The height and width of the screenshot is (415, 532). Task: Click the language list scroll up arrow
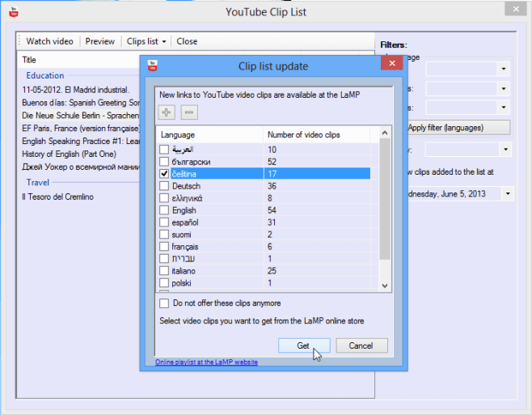click(384, 133)
